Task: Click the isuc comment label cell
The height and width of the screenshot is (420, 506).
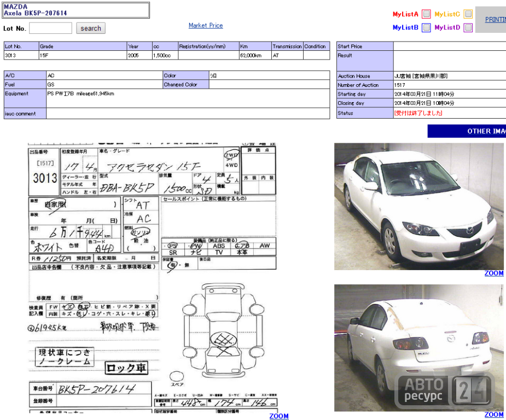Action: (25, 114)
